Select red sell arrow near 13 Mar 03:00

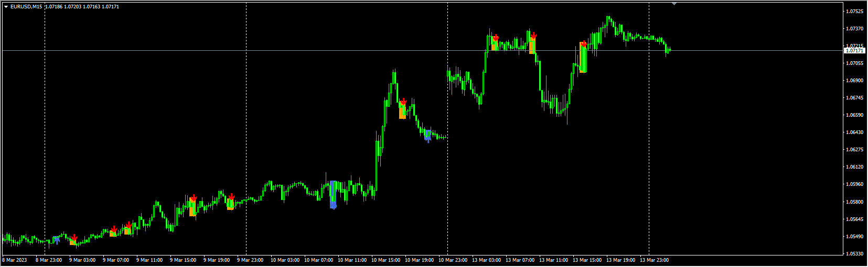(496, 38)
